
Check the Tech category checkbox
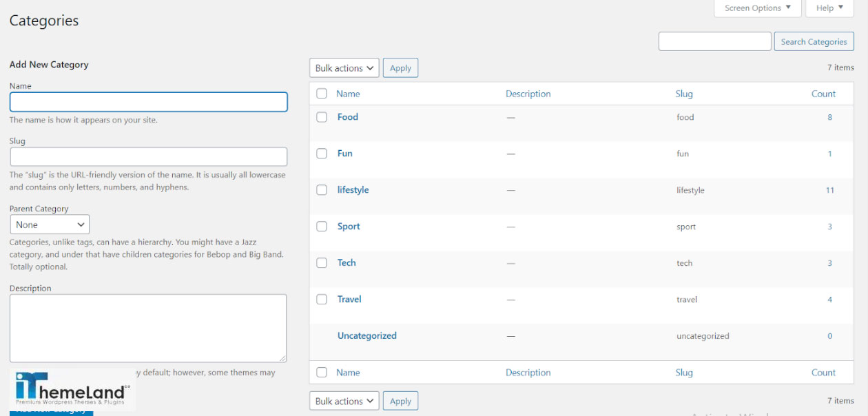(322, 263)
